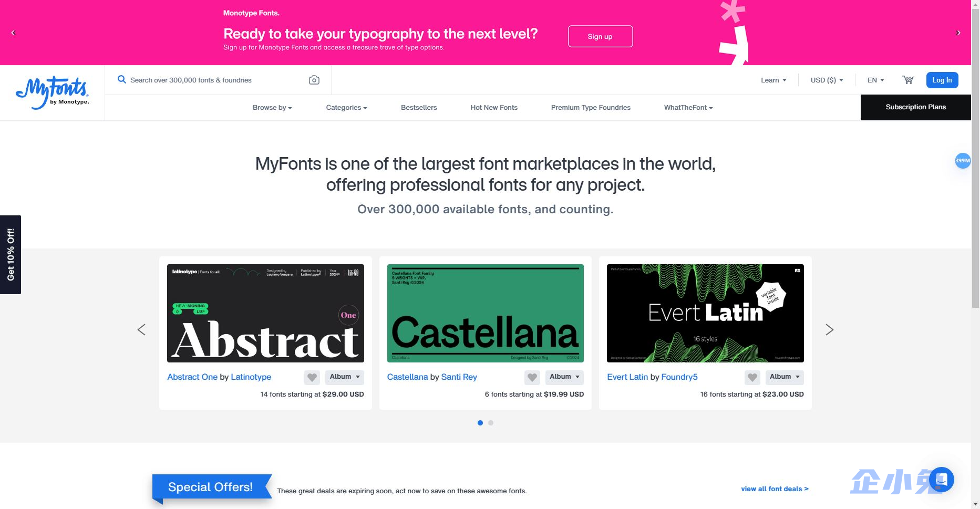Open the shopping cart
Screen dimensions: 980x509
(x=907, y=80)
